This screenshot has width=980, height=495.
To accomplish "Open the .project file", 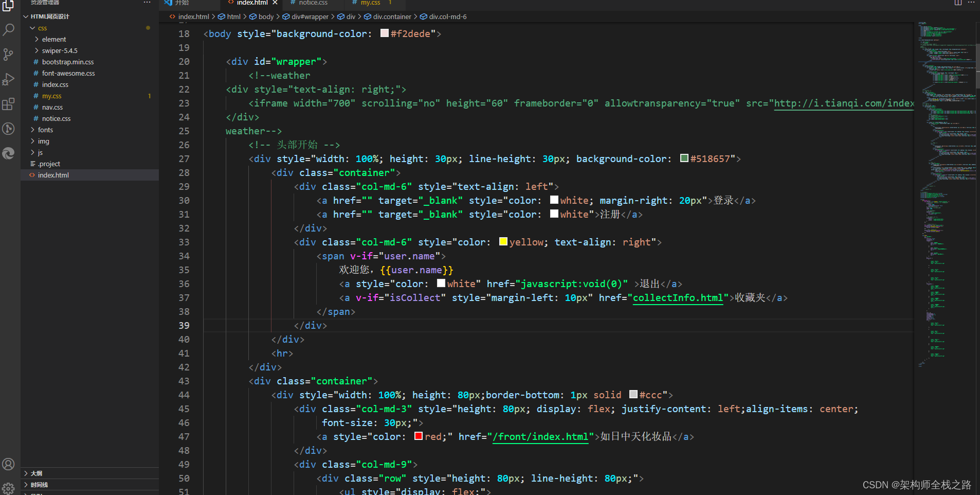I will [89, 164].
